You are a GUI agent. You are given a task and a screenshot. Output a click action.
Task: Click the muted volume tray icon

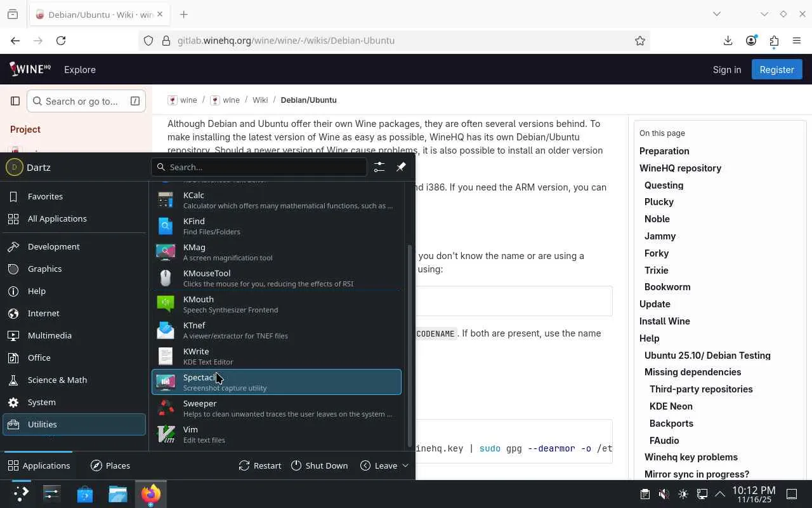(x=664, y=494)
